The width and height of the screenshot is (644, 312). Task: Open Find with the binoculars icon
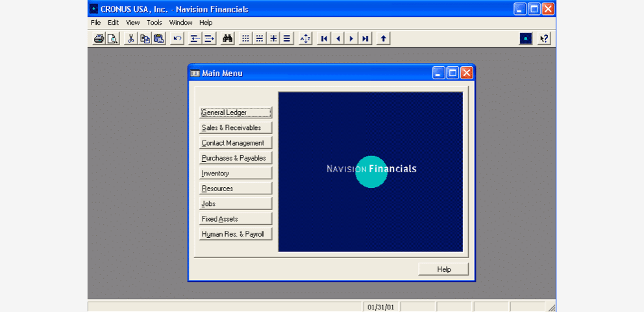[227, 38]
